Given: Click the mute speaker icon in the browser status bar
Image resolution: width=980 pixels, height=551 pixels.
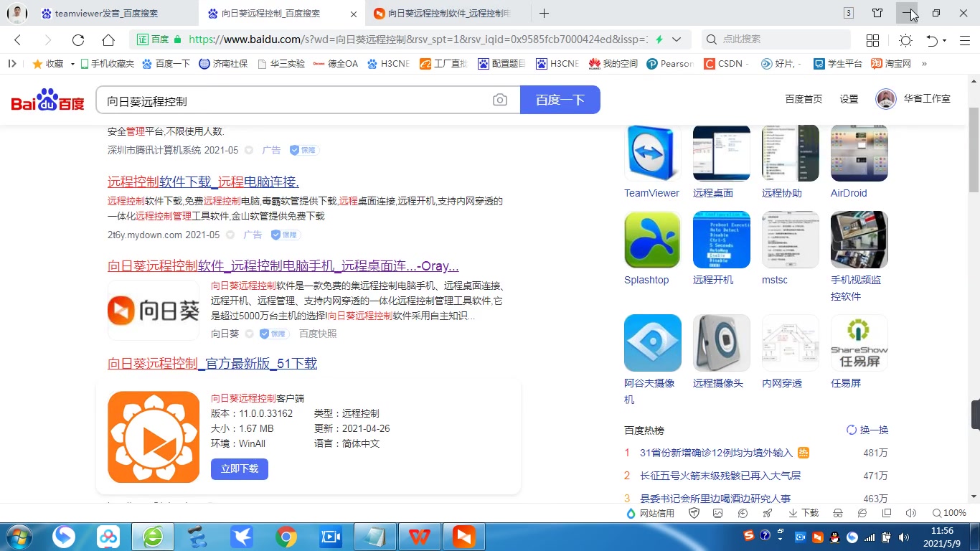Looking at the screenshot, I should click(x=911, y=513).
